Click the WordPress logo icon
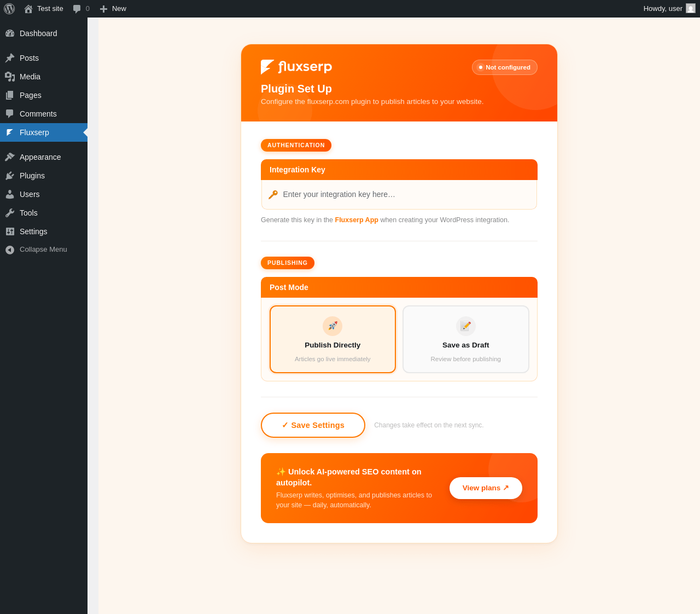The width and height of the screenshot is (700, 614). coord(9,9)
